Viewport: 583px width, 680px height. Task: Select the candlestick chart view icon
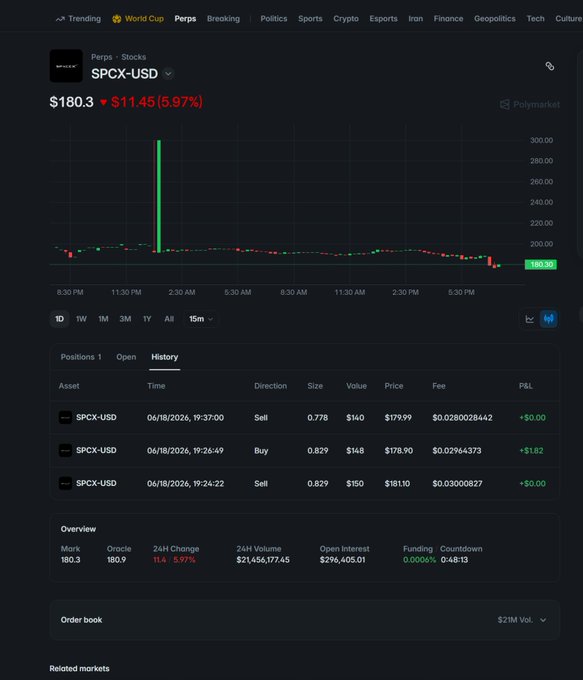pyautogui.click(x=548, y=319)
